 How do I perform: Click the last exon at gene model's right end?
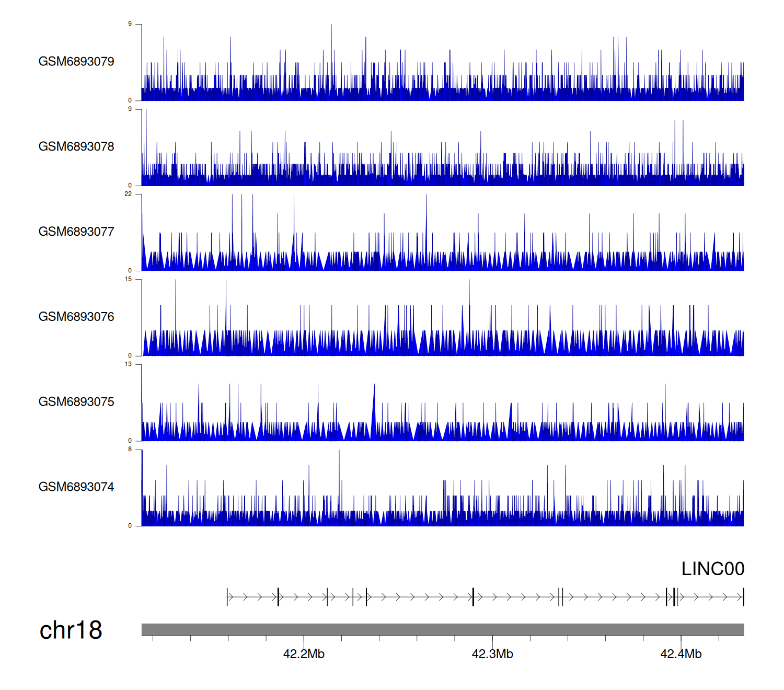743,597
